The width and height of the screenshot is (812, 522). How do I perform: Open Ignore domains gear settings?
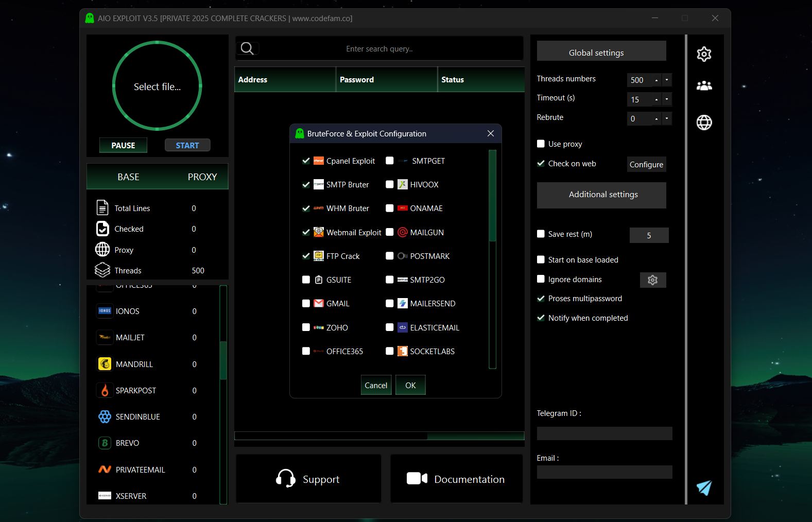[653, 280]
